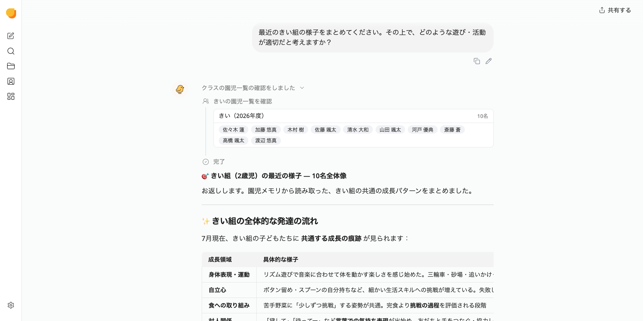The image size is (644, 321).
Task: Click table cell 食への取り組み
Action: point(229,306)
